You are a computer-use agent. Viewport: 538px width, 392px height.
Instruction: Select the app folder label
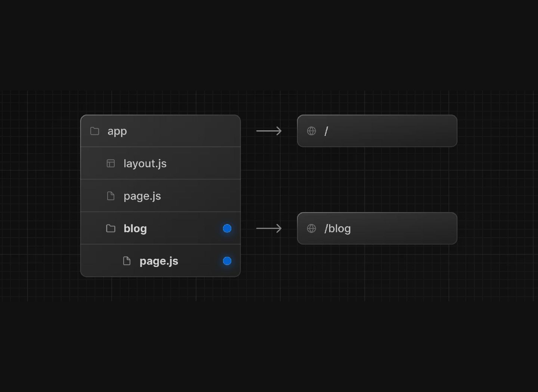(117, 131)
